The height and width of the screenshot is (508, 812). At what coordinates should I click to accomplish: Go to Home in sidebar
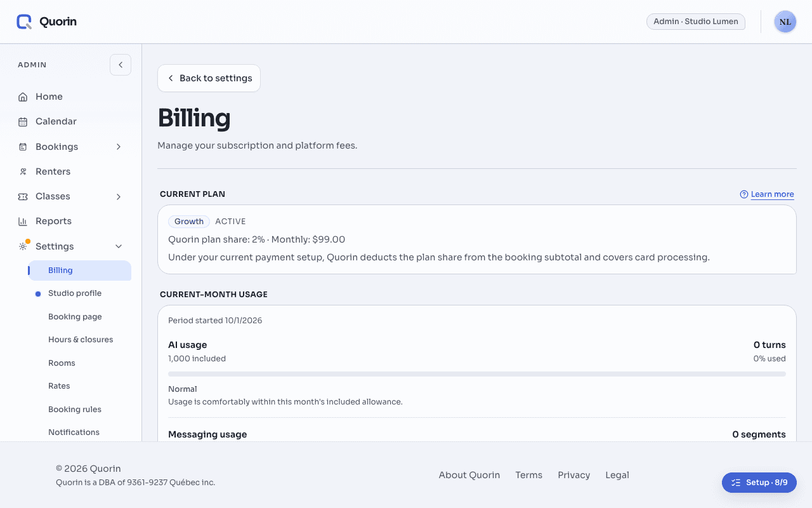[x=74, y=97]
